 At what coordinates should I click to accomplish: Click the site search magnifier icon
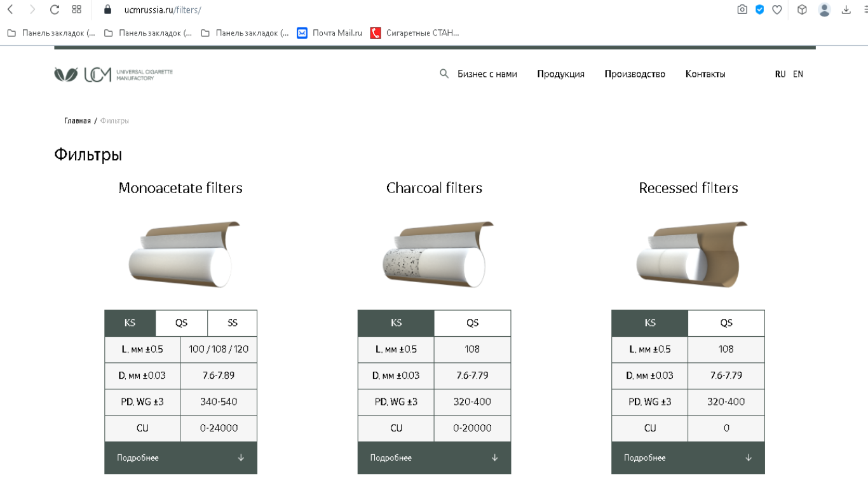point(444,74)
